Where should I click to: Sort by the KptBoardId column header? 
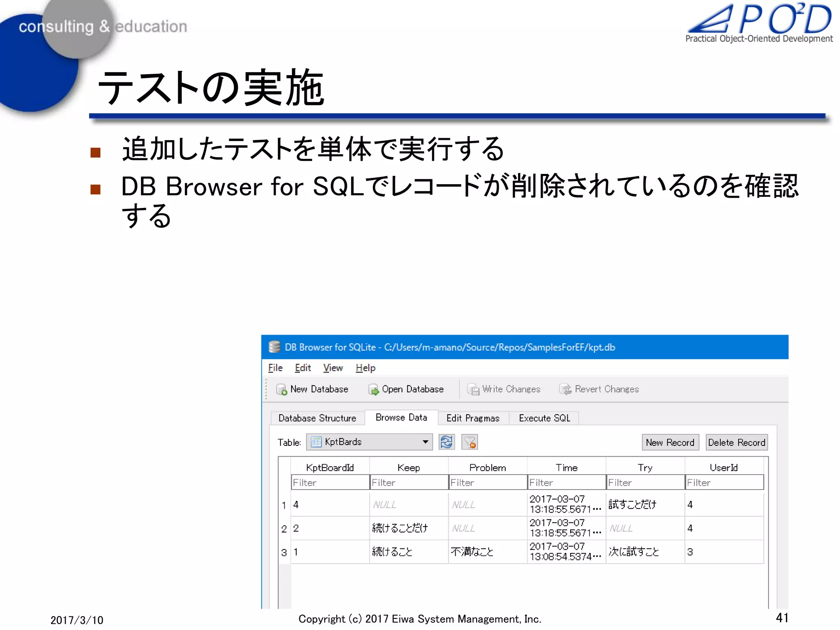(330, 467)
